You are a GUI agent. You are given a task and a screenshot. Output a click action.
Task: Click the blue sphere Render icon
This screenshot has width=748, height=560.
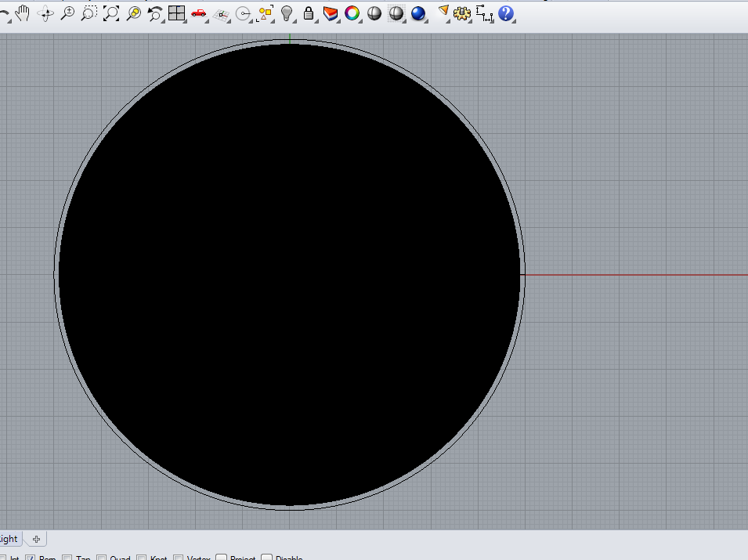418,13
